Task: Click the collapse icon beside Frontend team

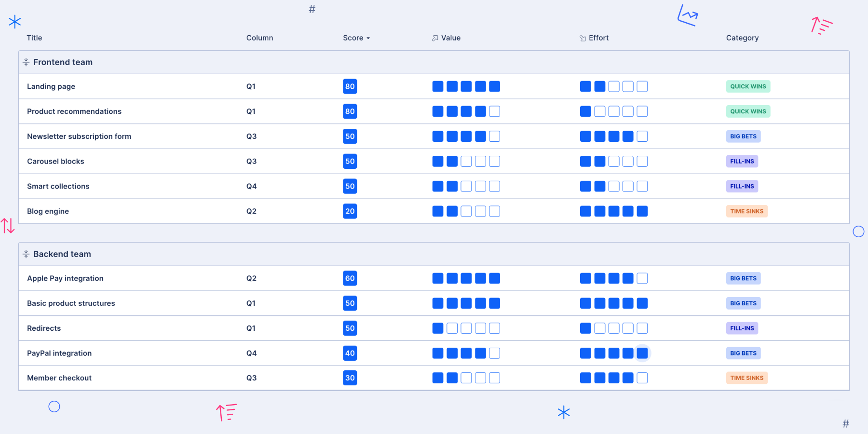Action: tap(26, 62)
